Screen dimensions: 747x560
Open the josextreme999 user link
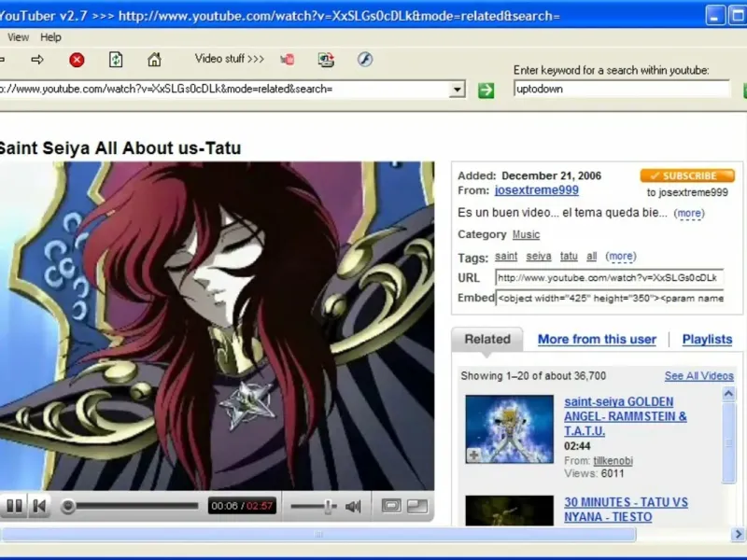536,190
